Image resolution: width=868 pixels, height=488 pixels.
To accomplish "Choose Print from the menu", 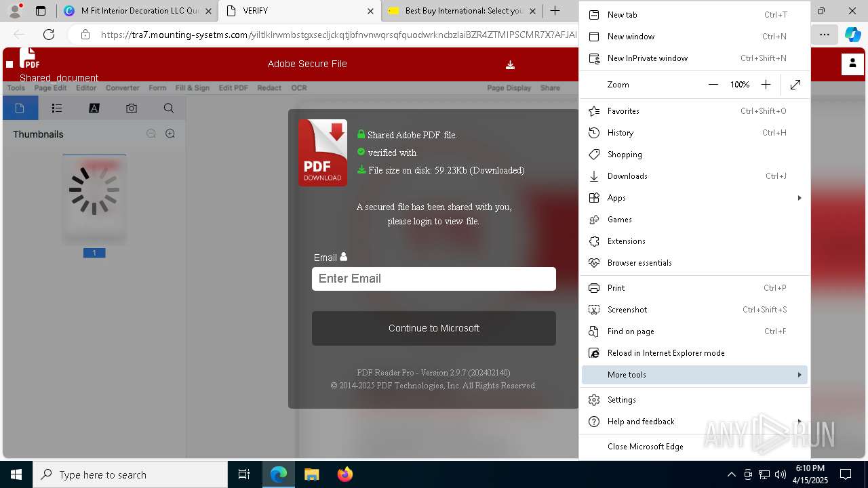I will tap(694, 288).
